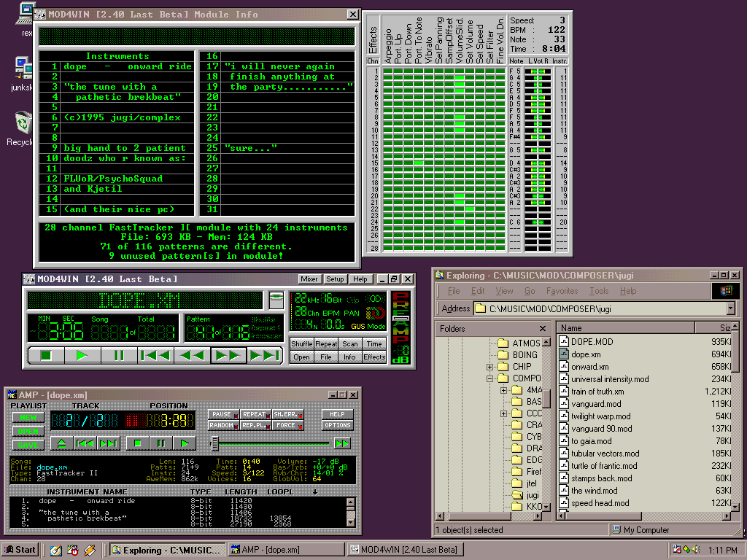Go to previous track in AMP
Image resolution: width=747 pixels, height=560 pixels.
[x=85, y=443]
